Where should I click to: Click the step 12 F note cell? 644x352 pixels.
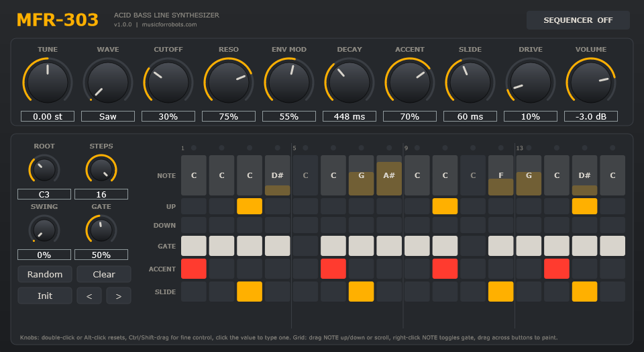point(501,175)
